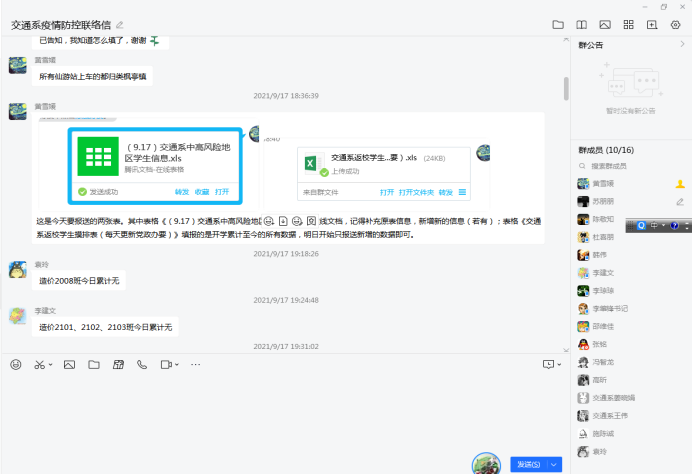The height and width of the screenshot is (474, 693).
Task: Click the 发送 send button
Action: 527,464
